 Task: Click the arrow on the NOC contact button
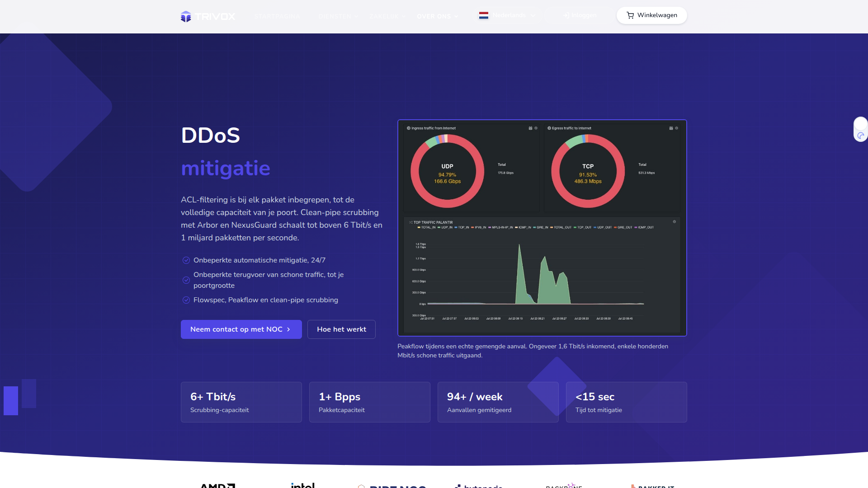288,329
